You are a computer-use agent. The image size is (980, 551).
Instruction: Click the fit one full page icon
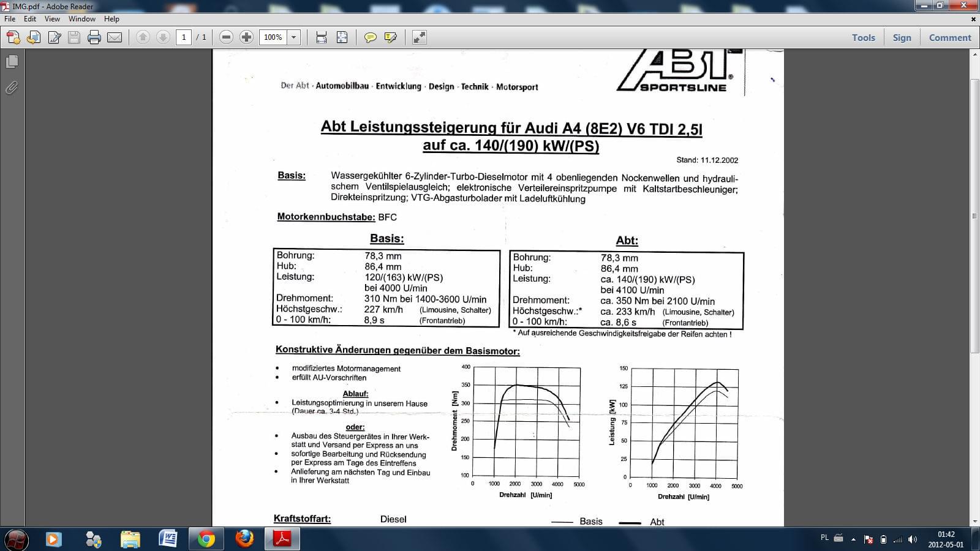[342, 37]
